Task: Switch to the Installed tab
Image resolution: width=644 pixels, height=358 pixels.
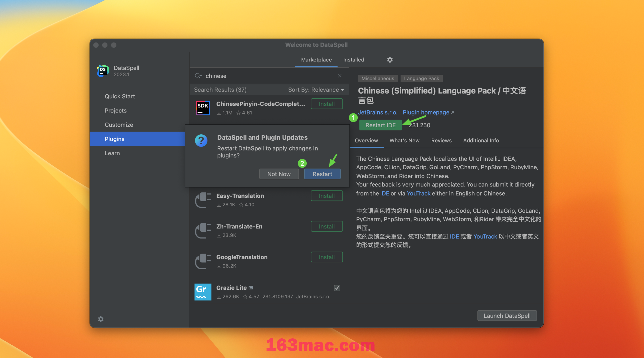Action: (x=353, y=60)
